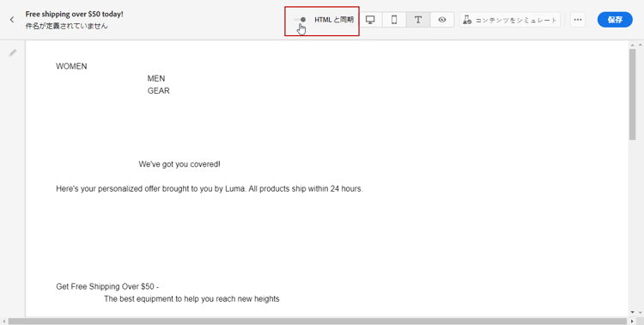The height and width of the screenshot is (325, 644).
Task: Click 'We've got you covered!' text
Action: [x=179, y=164]
